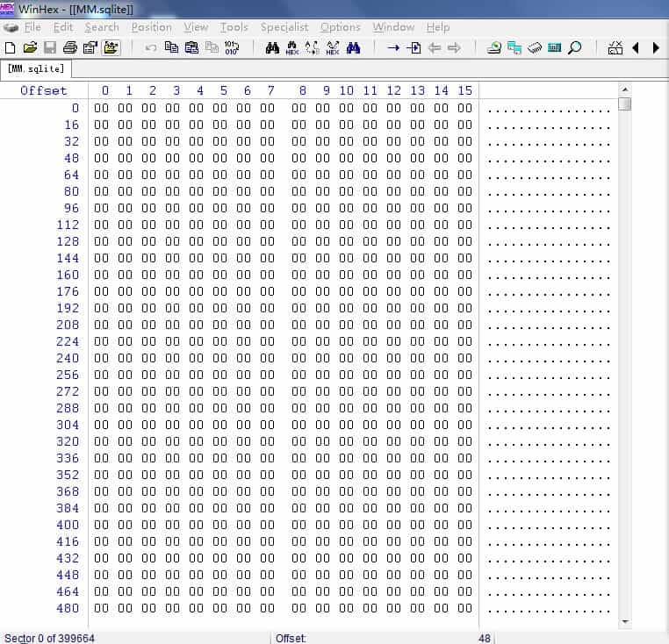Click the Undo arrow icon

coord(151,47)
